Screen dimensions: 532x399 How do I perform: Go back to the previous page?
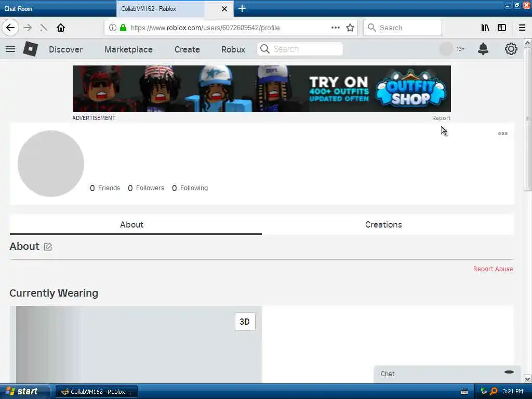point(10,28)
